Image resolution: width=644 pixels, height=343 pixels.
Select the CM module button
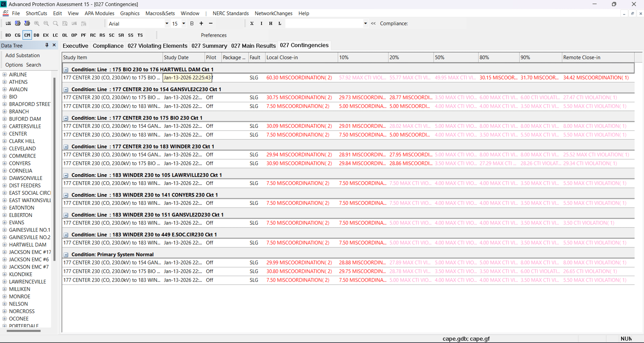click(27, 35)
